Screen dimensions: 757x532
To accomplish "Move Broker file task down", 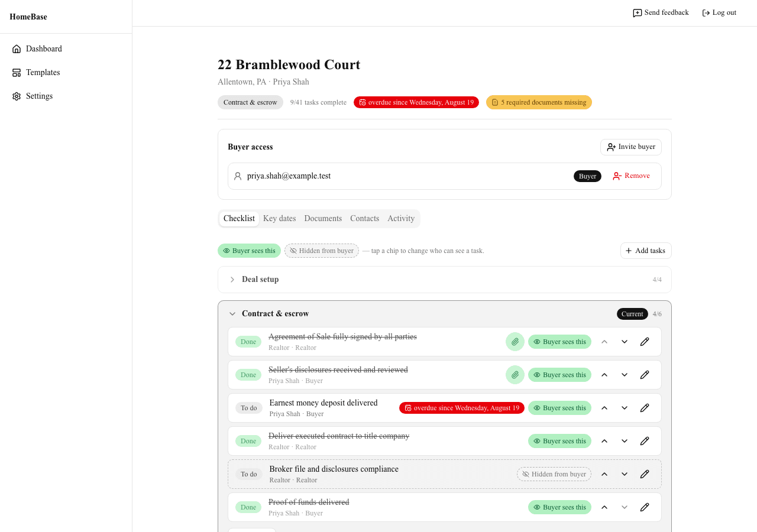I will tap(625, 474).
